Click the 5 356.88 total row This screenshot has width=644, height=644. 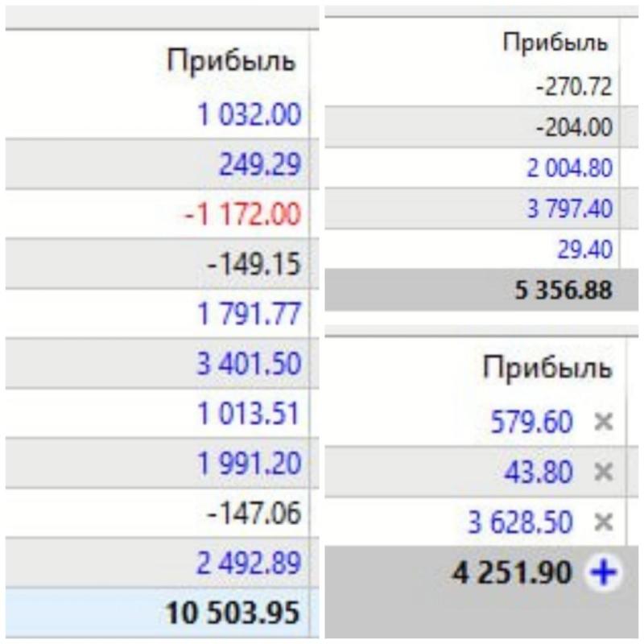pyautogui.click(x=481, y=290)
